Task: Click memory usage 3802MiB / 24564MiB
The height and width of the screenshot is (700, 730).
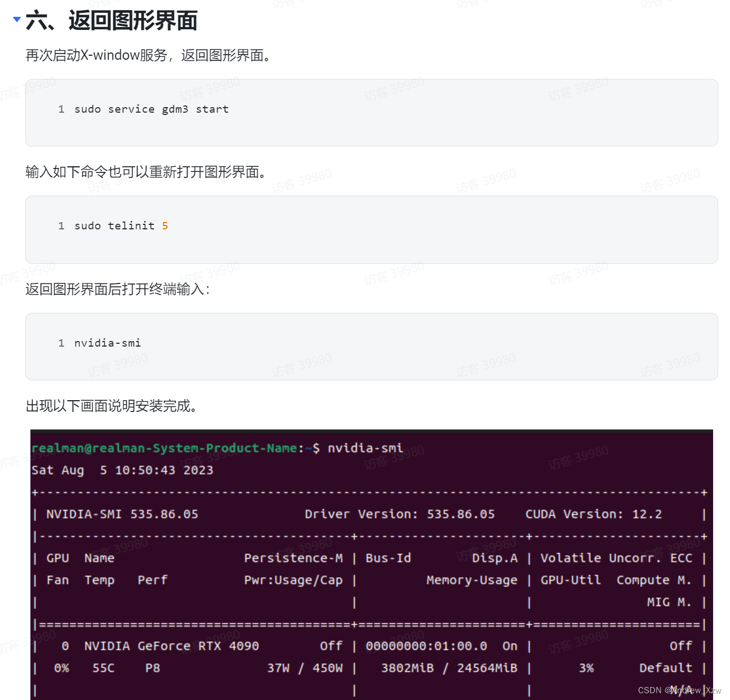Action: [449, 668]
